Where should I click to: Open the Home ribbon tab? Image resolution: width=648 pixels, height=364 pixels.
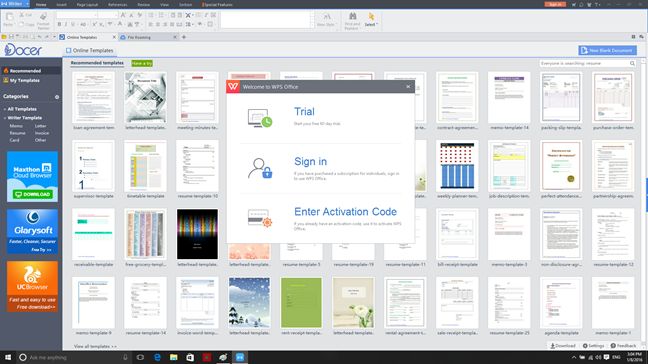(41, 5)
